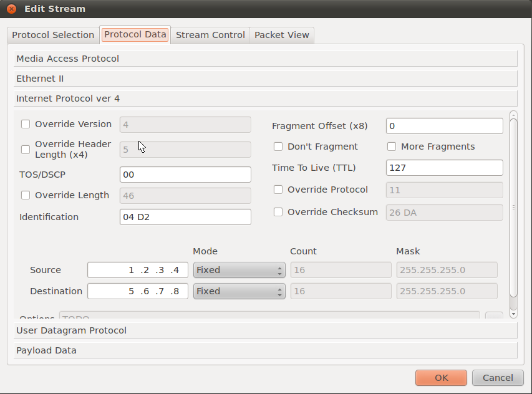532x394 pixels.
Task: Collapse the Internet Protocol ver 4 section
Action: (265, 98)
